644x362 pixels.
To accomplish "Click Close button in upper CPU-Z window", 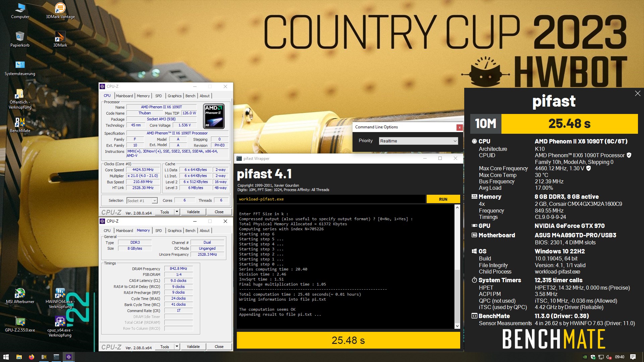I will tap(219, 212).
